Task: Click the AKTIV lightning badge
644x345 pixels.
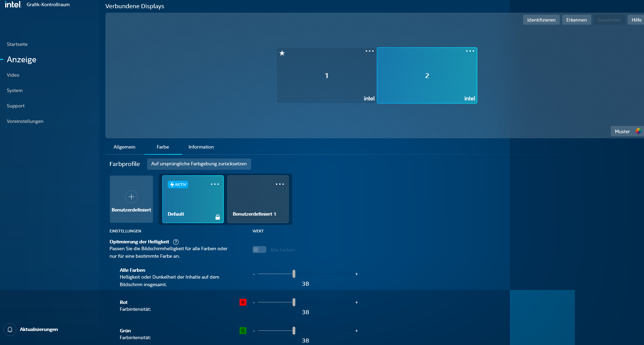Action: click(178, 184)
